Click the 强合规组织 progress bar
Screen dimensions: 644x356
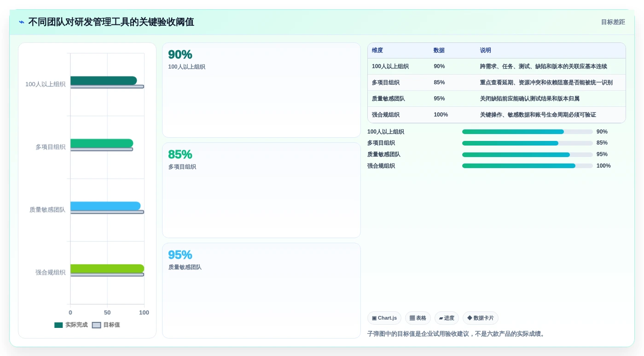[528, 166]
